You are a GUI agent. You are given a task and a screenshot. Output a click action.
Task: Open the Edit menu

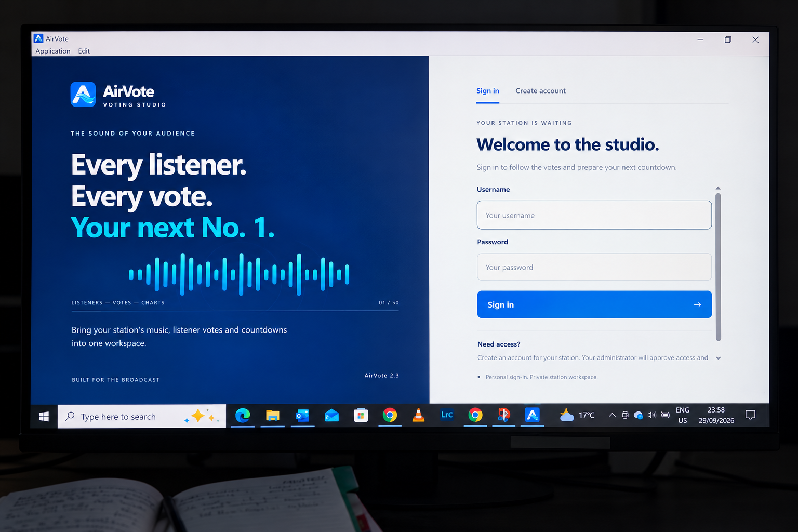pyautogui.click(x=84, y=51)
